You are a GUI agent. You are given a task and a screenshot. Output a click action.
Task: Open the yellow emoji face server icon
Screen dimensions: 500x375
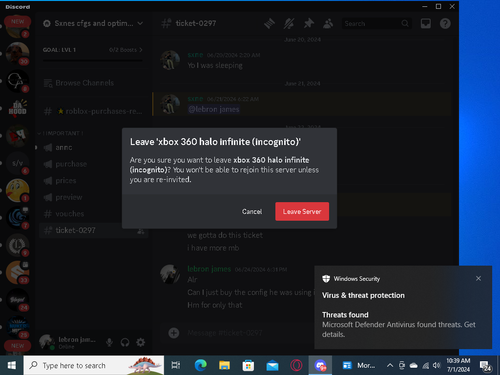tap(17, 190)
